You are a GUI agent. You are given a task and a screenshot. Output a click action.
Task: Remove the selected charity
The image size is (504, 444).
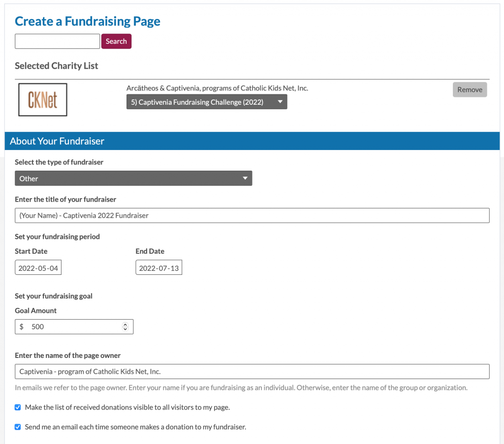tap(470, 89)
